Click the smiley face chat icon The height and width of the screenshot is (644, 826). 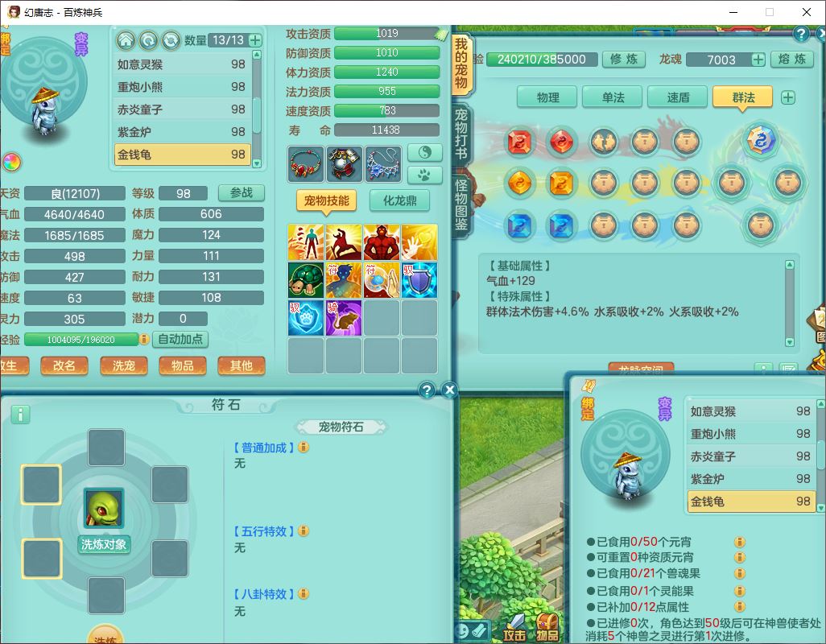[463, 631]
